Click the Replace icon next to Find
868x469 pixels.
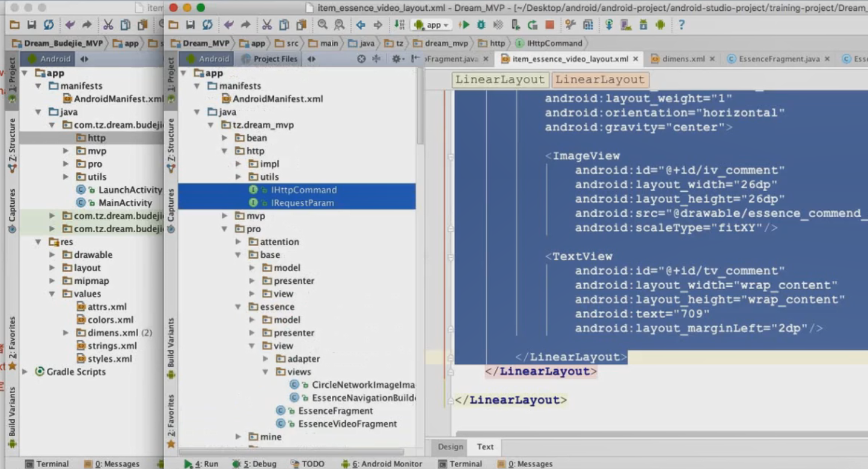(340, 25)
